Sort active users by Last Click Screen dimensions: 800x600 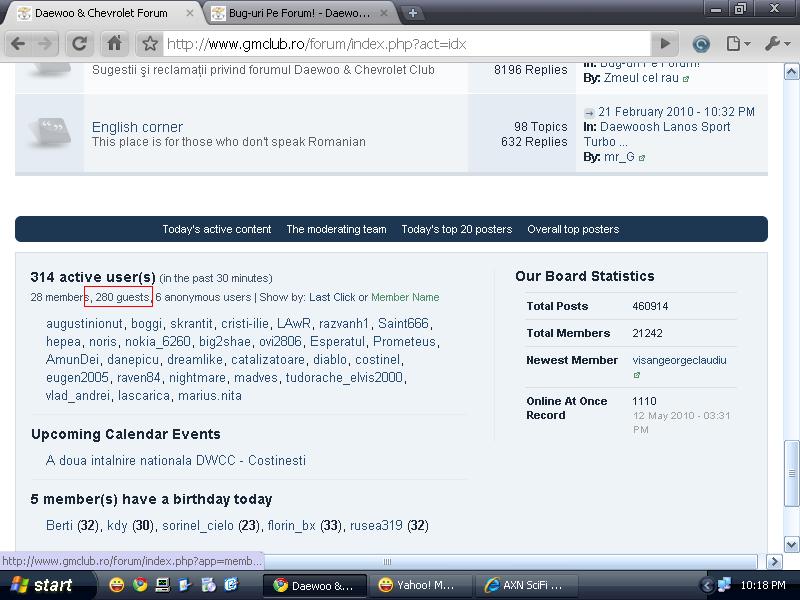[332, 297]
